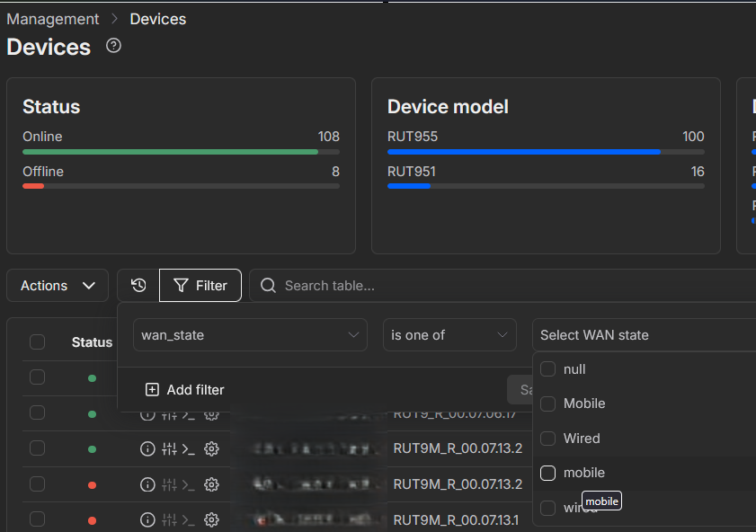Image resolution: width=756 pixels, height=532 pixels.
Task: Open sliders icon for online RUT9M_R_00.07.13.2 row
Action: pyautogui.click(x=169, y=448)
